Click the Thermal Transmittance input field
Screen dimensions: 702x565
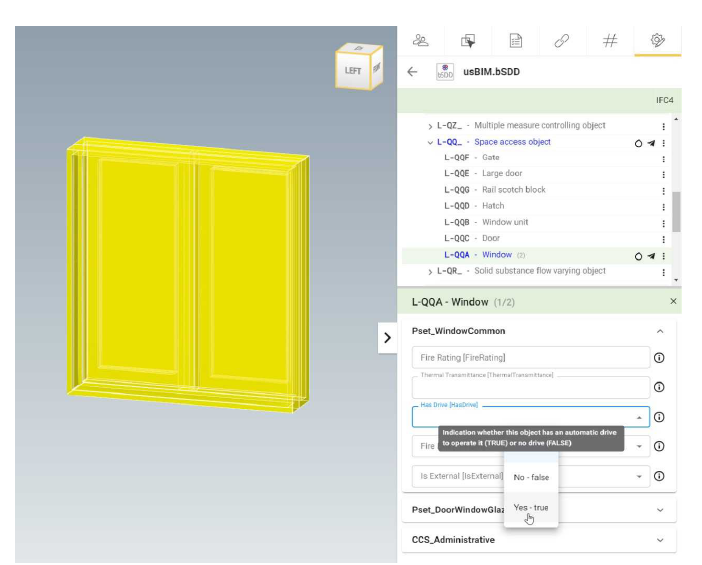pyautogui.click(x=531, y=387)
